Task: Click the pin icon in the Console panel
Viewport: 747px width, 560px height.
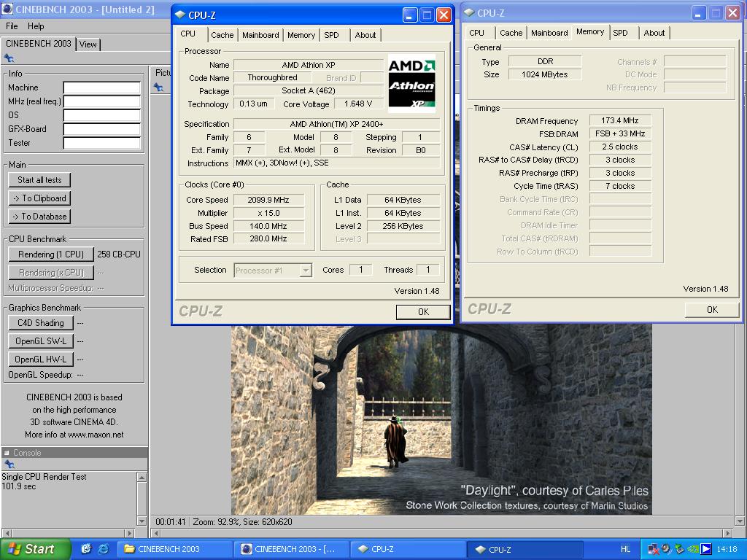Action: pos(9,464)
